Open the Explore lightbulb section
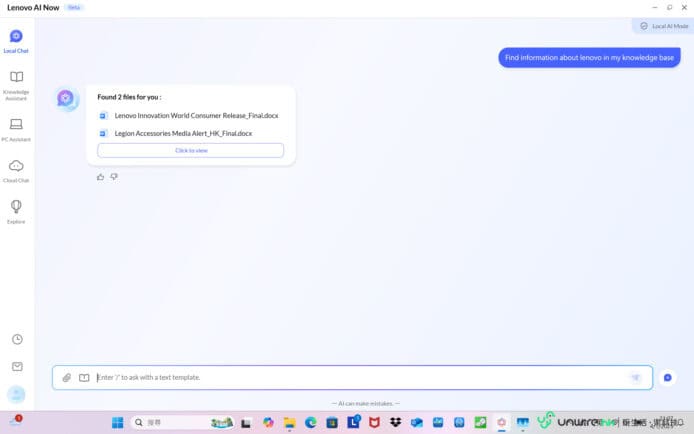Viewport: 694px width, 434px height. click(16, 212)
